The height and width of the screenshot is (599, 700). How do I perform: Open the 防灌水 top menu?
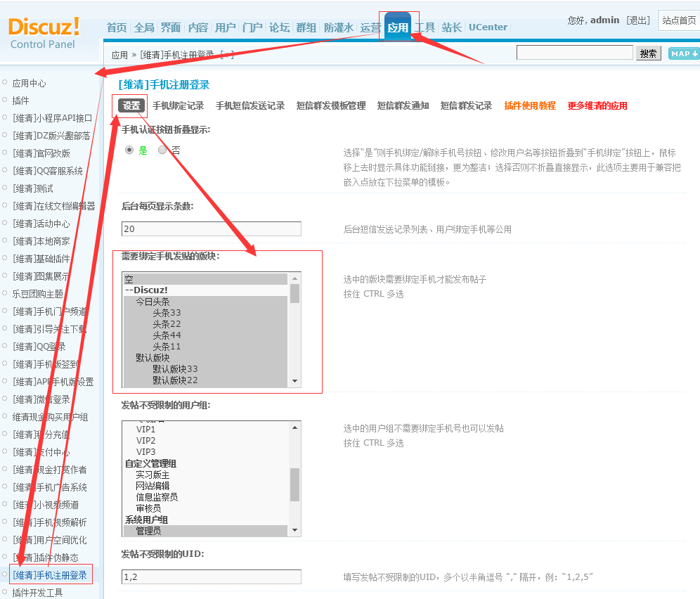point(339,27)
